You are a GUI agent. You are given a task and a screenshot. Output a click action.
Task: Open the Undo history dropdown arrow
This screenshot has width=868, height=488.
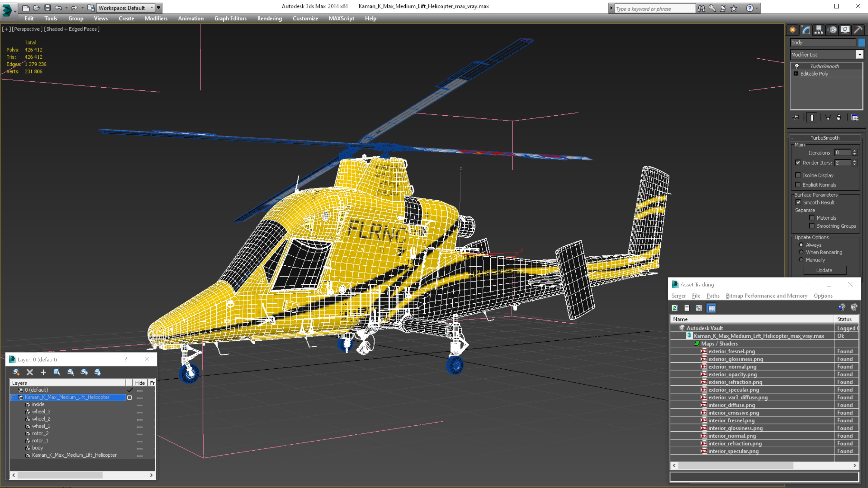66,8
